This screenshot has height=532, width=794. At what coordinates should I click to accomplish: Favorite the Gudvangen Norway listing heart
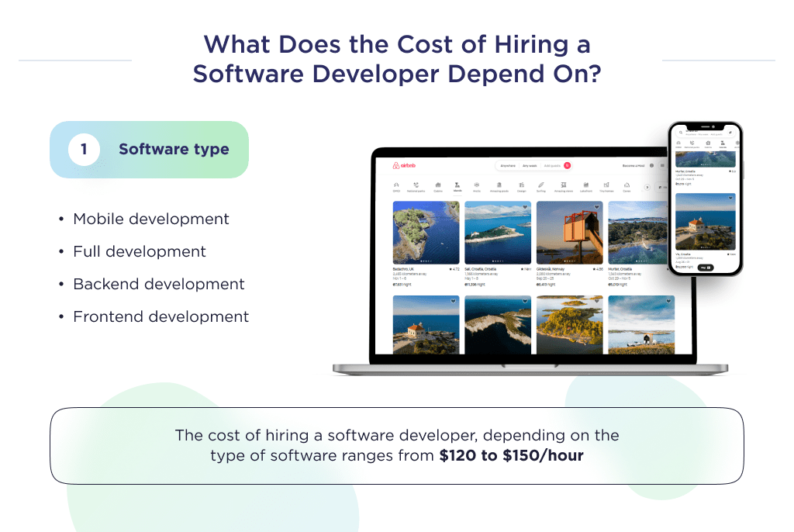point(596,208)
